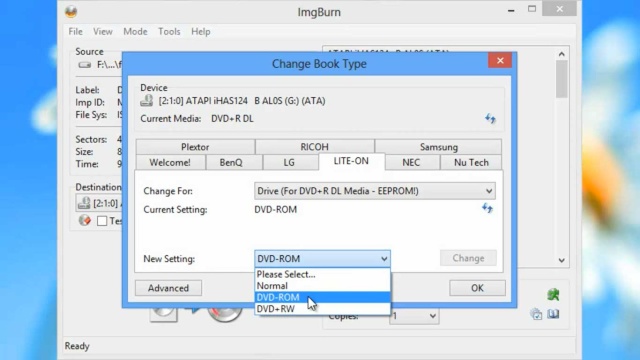Toggle the Test mode checkbox
This screenshot has height=360, width=640.
pos(102,221)
